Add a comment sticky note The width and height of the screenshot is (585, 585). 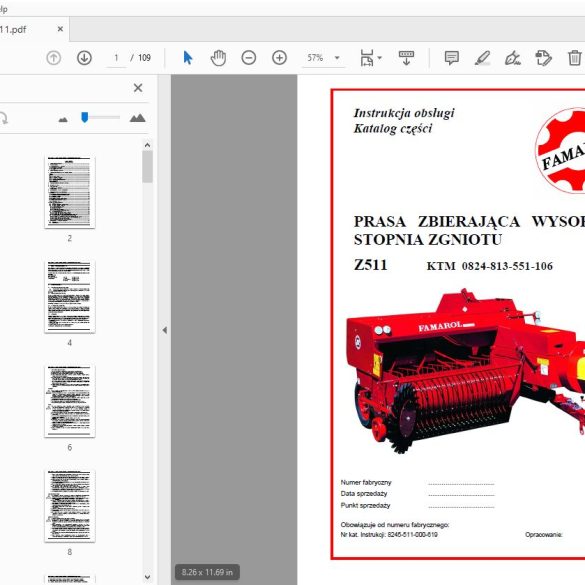coord(452,58)
